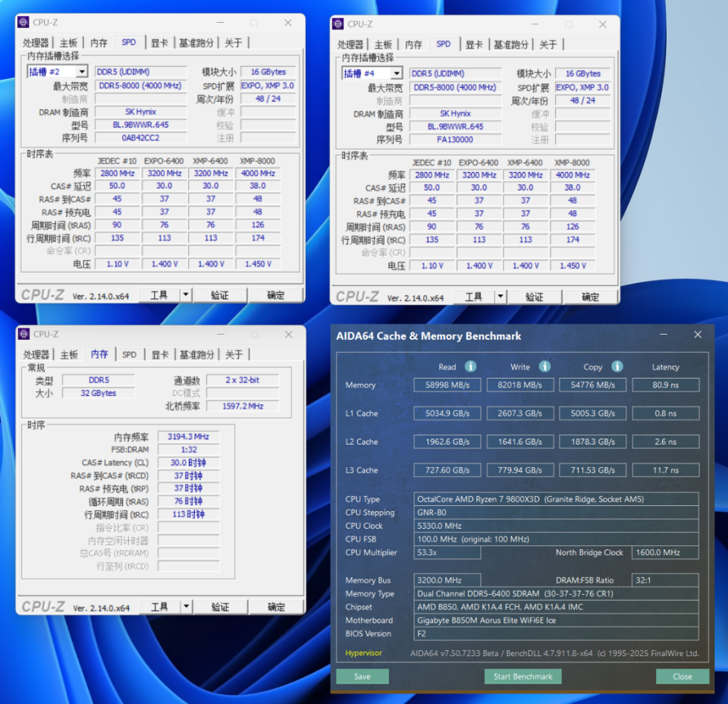Expand 工具 arrow in slot #4 CPU-Z window
The width and height of the screenshot is (728, 704).
tap(500, 297)
